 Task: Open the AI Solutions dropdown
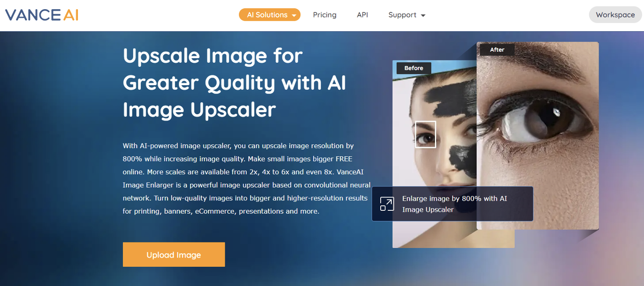270,15
